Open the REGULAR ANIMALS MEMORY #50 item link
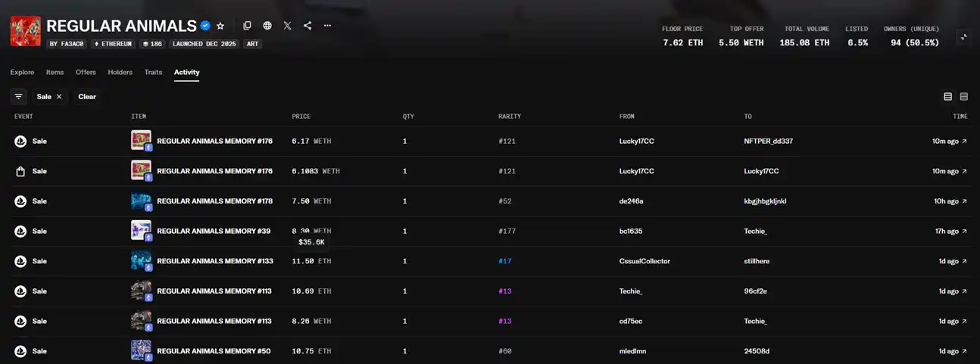This screenshot has height=364, width=980. (214, 351)
